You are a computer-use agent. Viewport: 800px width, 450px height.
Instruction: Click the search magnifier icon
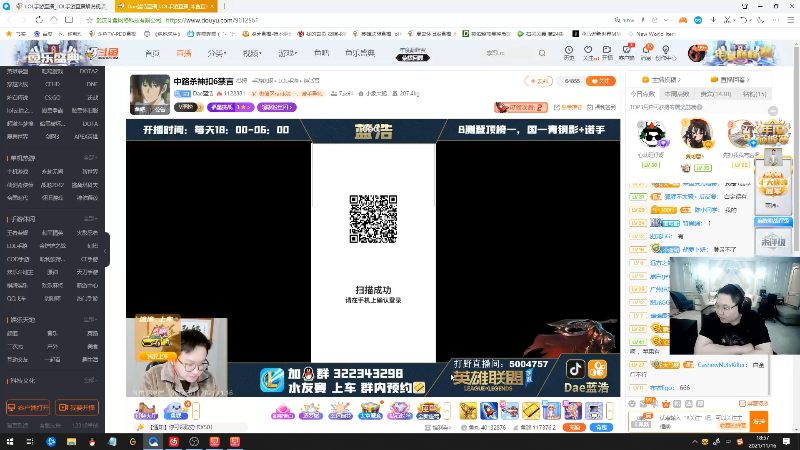tap(542, 53)
